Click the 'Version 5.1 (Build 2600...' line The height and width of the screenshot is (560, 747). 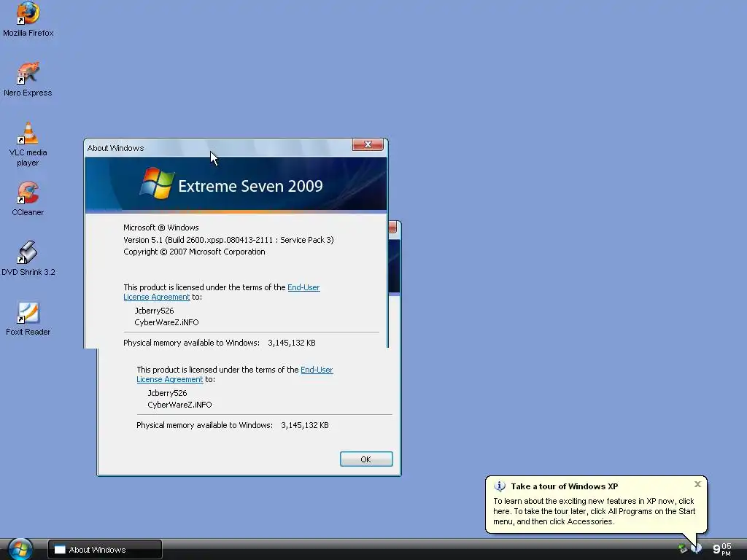click(228, 240)
